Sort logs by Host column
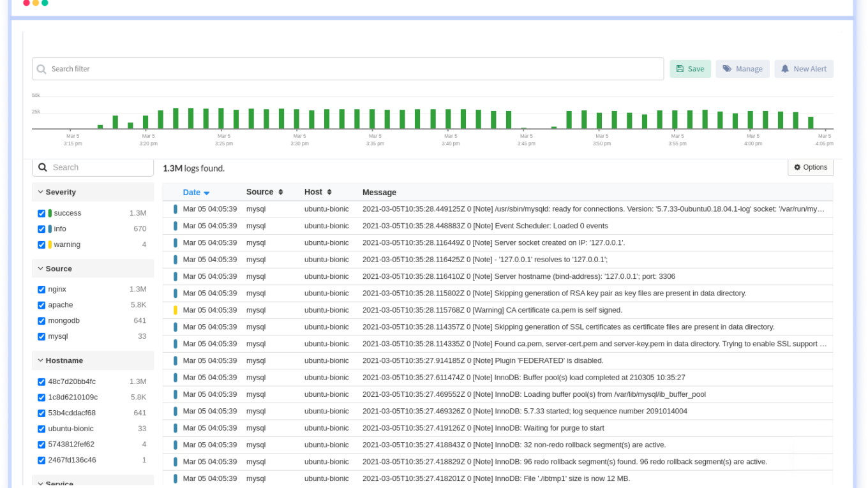The height and width of the screenshot is (488, 868). coord(318,192)
